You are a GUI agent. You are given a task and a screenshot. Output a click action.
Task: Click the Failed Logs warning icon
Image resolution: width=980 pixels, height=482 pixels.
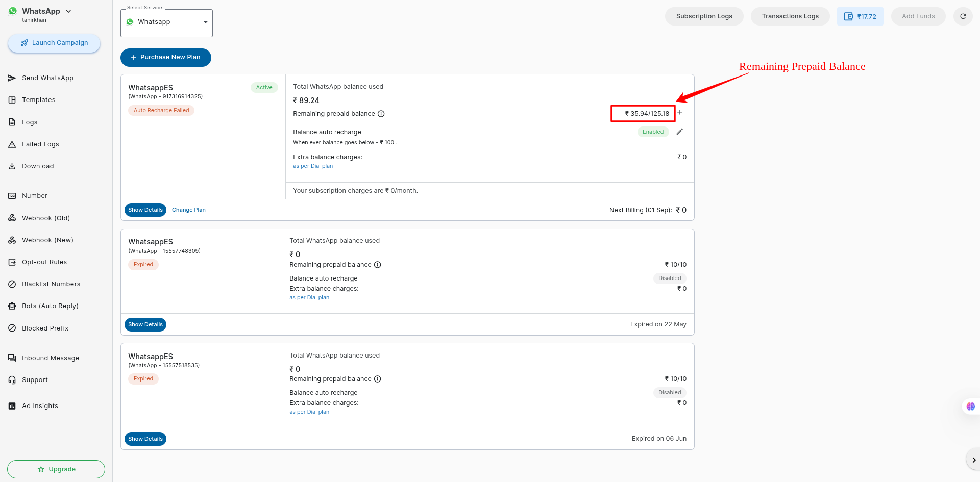[x=12, y=144]
